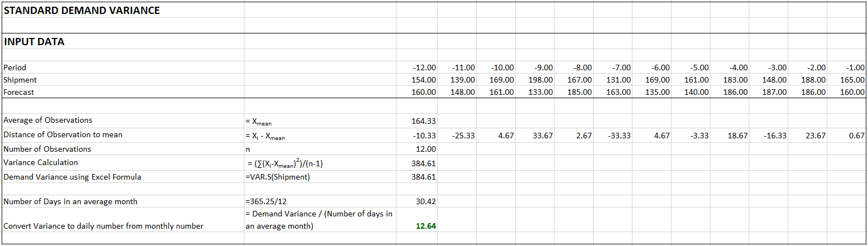Select shipment value 154.00

(424, 80)
